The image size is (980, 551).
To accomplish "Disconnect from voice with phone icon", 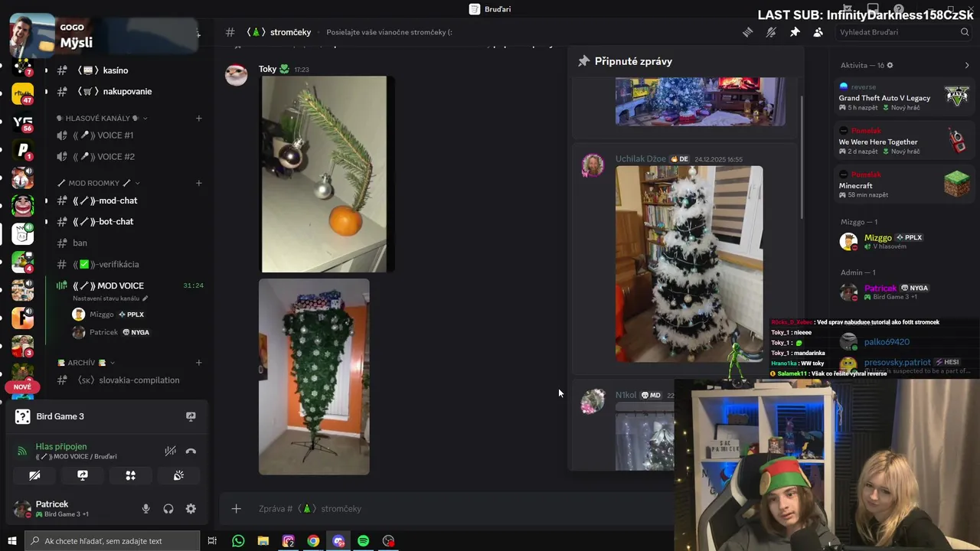I will point(191,452).
